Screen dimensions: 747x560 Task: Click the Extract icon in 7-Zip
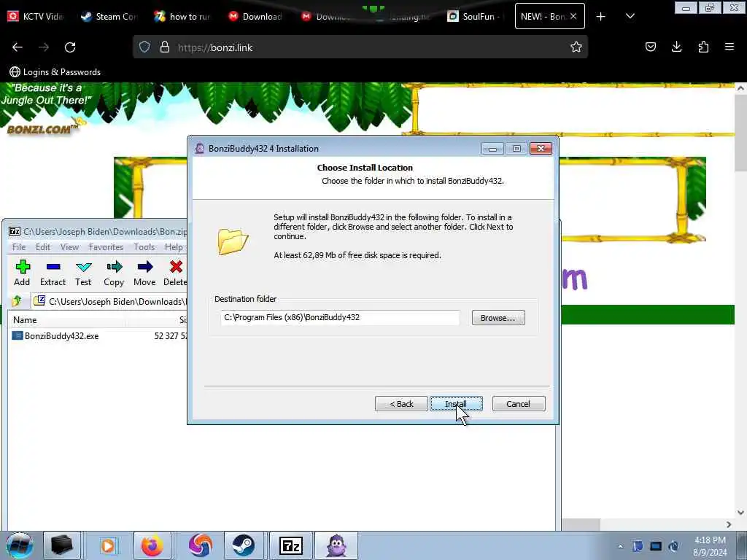tap(53, 273)
